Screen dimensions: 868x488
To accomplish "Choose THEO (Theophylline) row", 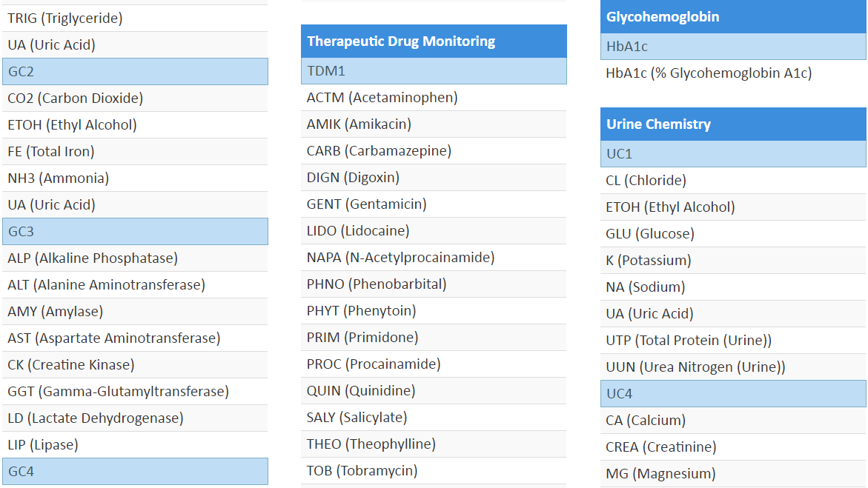I will coord(371,444).
